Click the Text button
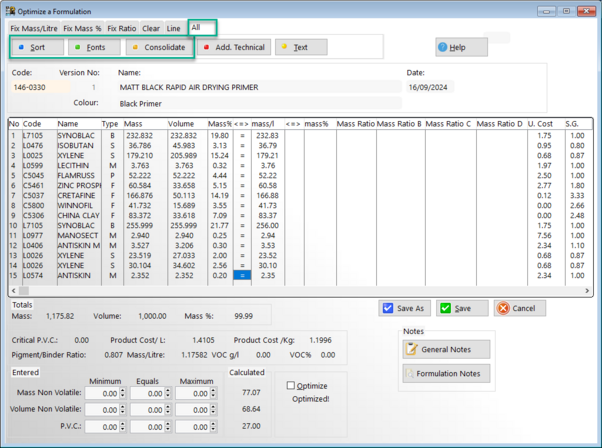The height and width of the screenshot is (448, 602). click(x=301, y=47)
